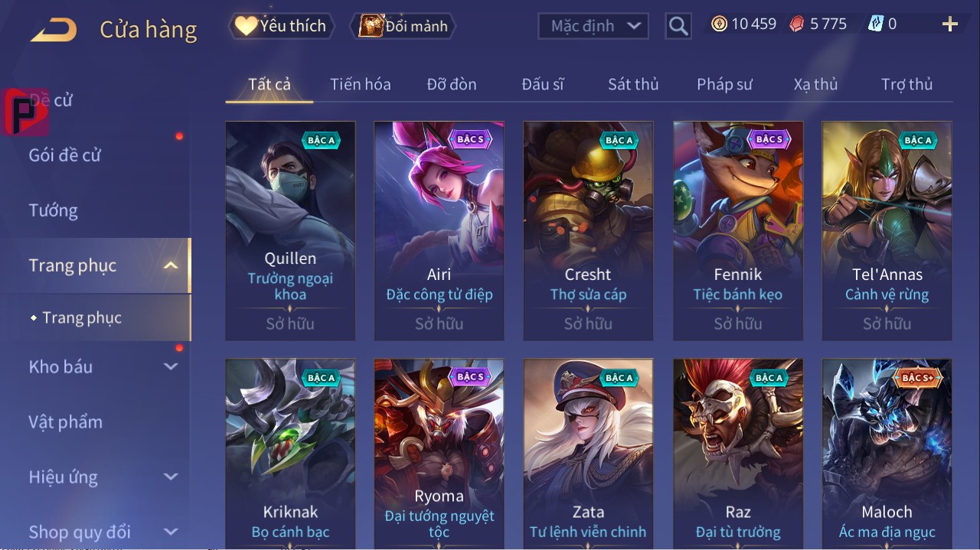Open the Mặc định sort dropdown
The image size is (980, 550).
(593, 26)
